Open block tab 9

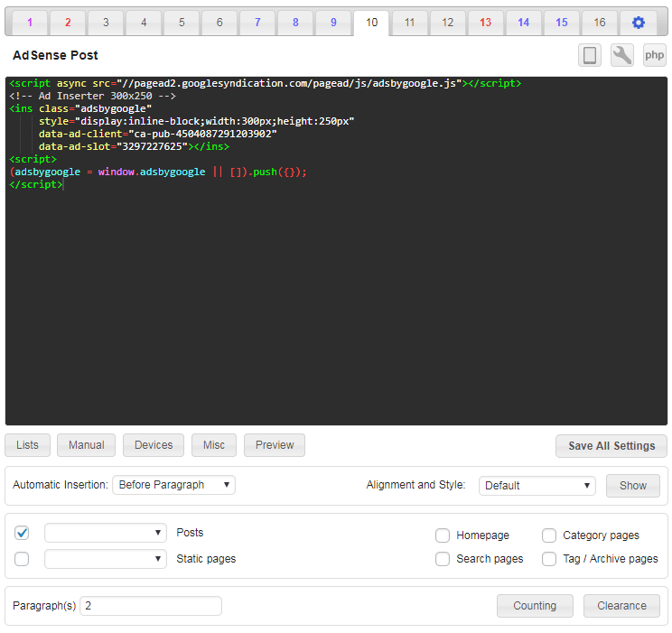tap(333, 23)
